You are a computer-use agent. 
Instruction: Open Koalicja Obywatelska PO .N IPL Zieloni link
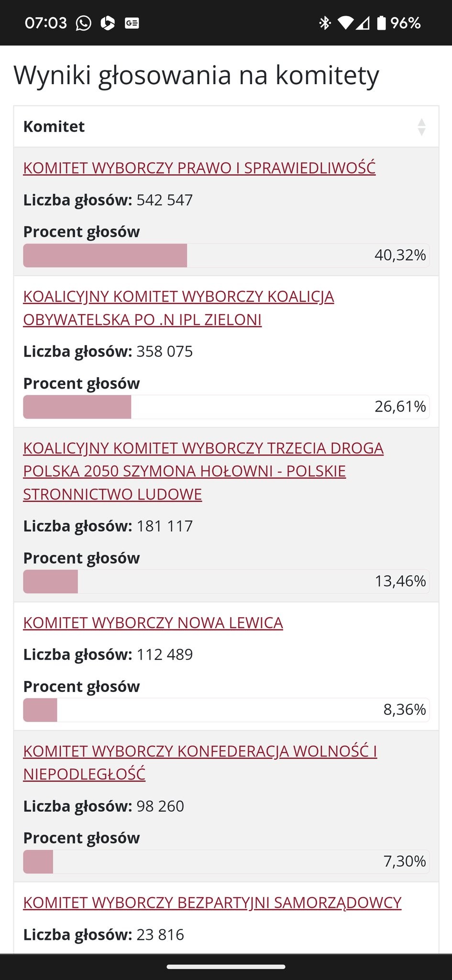coord(178,308)
